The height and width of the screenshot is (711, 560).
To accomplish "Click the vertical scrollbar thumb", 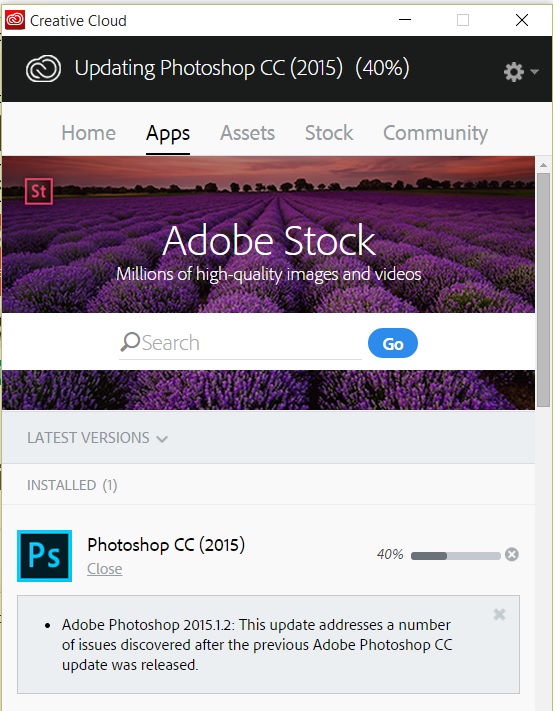I will (543, 289).
